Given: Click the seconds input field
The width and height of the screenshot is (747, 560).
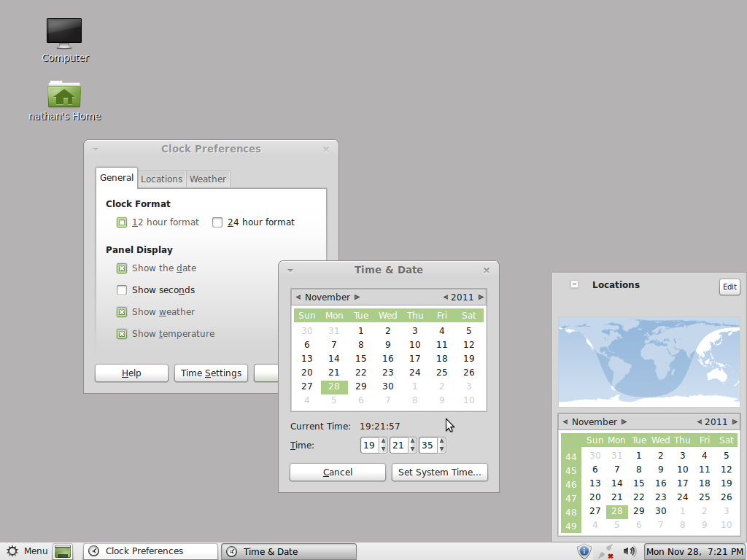Looking at the screenshot, I should [x=427, y=446].
